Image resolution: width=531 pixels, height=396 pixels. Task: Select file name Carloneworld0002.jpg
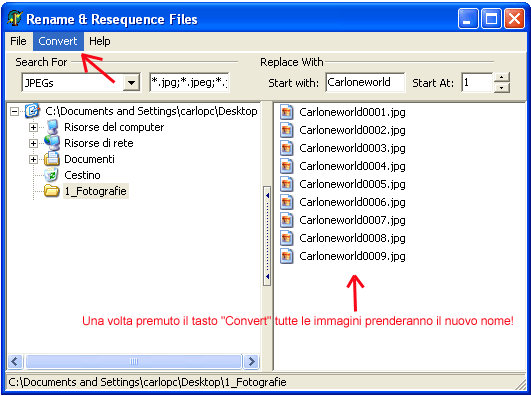(352, 130)
